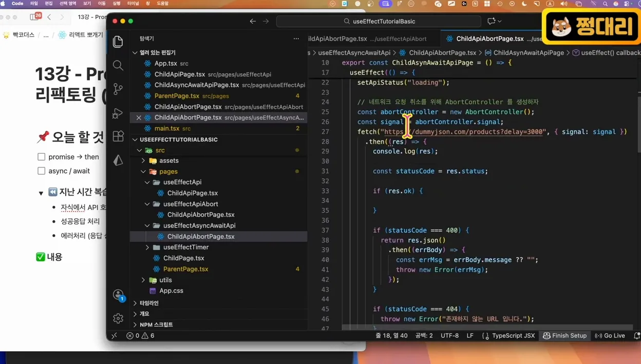The width and height of the screenshot is (641, 364).
Task: Open the Extensions view
Action: point(118,136)
